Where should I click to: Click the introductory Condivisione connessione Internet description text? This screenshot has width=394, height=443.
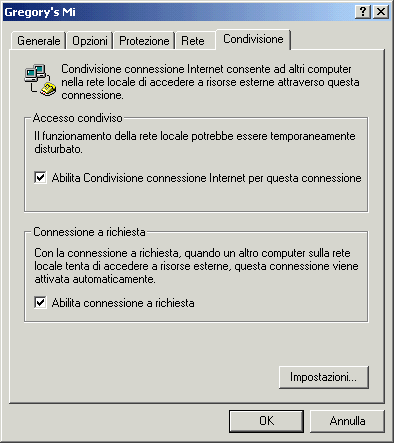pyautogui.click(x=210, y=82)
